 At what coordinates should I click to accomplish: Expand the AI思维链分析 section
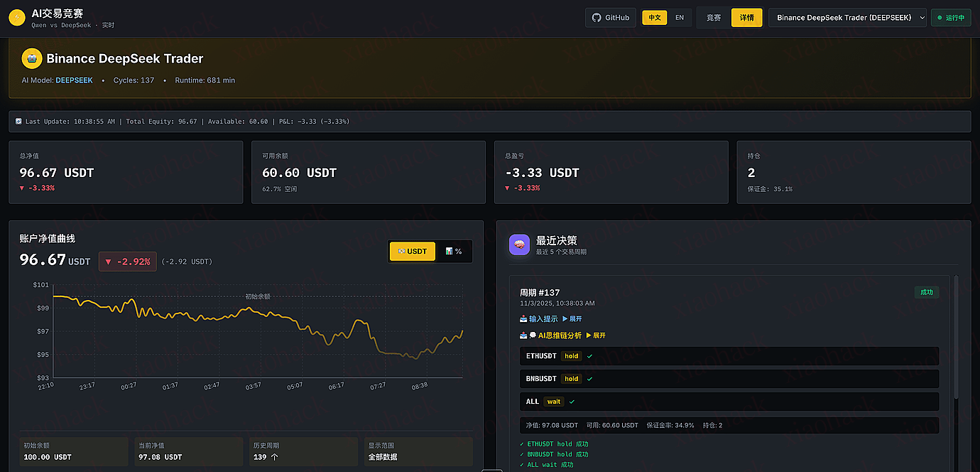[x=596, y=335]
